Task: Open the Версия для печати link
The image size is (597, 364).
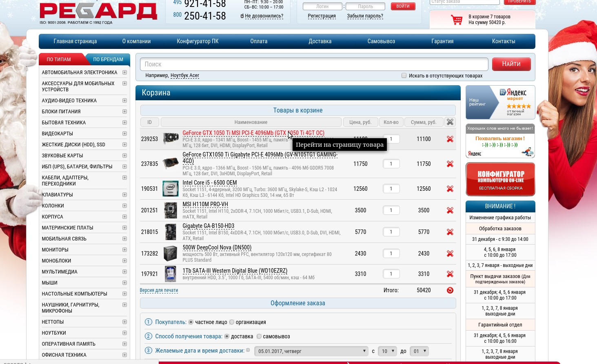Action: [159, 291]
